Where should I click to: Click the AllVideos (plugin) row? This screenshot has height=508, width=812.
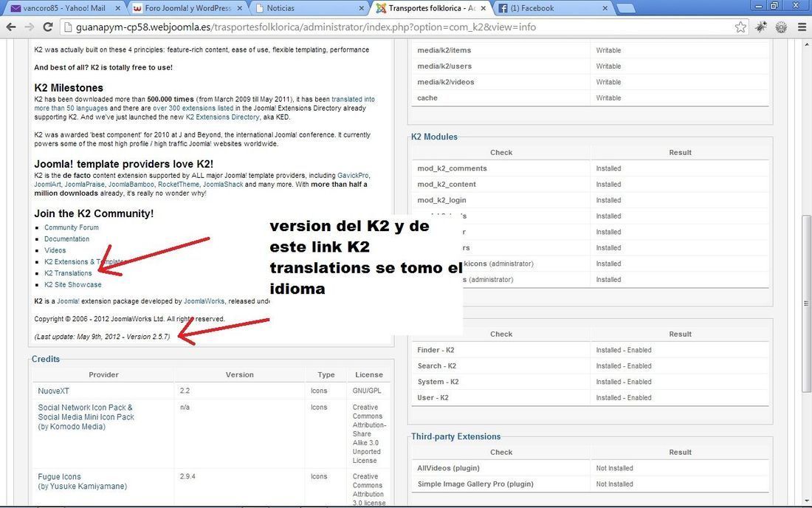click(x=590, y=468)
